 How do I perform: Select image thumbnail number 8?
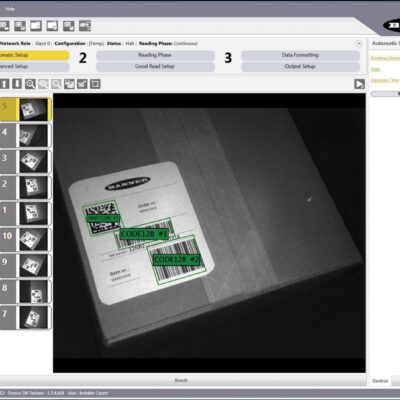click(x=26, y=291)
